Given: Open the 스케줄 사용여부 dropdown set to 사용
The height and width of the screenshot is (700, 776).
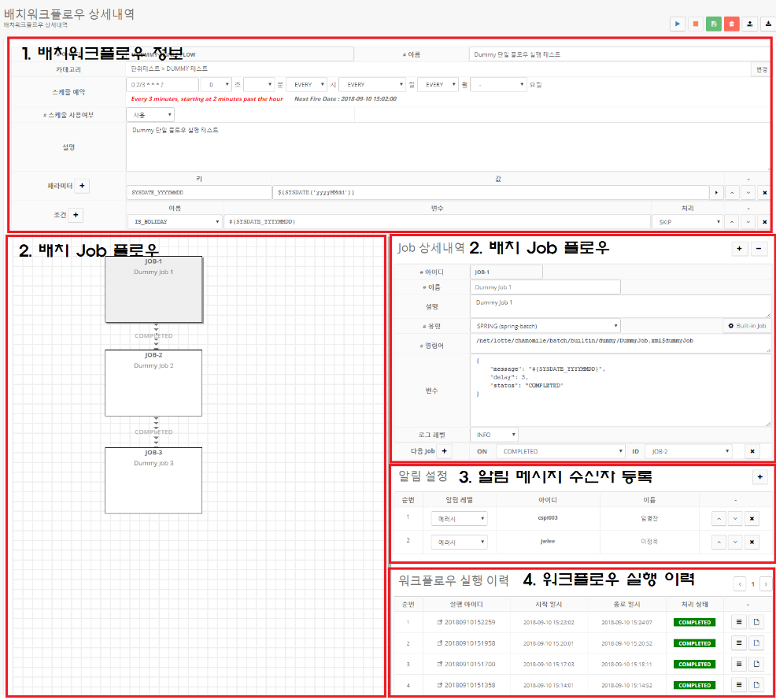Looking at the screenshot, I should tap(150, 115).
